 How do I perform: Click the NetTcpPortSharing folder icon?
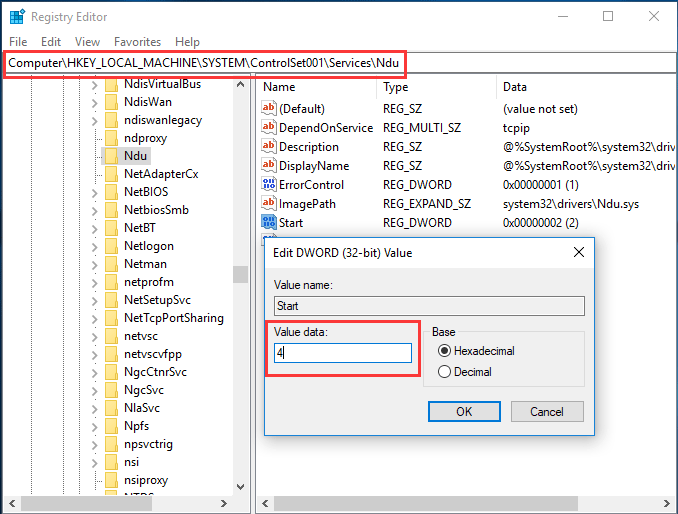112,318
